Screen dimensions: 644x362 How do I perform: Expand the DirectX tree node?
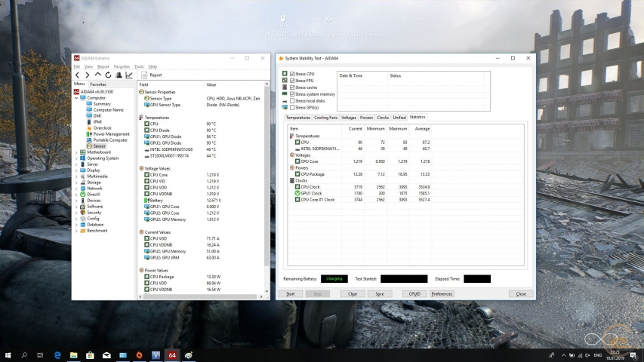coord(76,195)
